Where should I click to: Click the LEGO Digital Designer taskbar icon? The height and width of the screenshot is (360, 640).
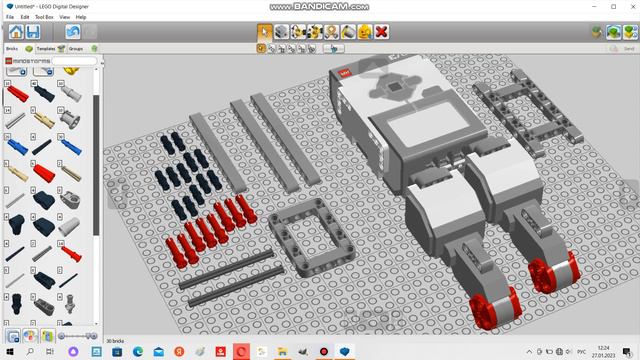point(345,351)
